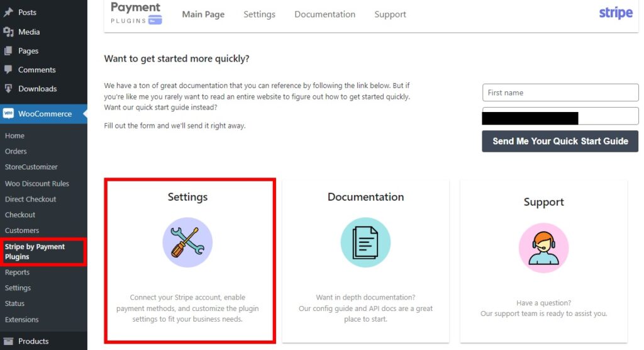Click the First name input field

(560, 93)
